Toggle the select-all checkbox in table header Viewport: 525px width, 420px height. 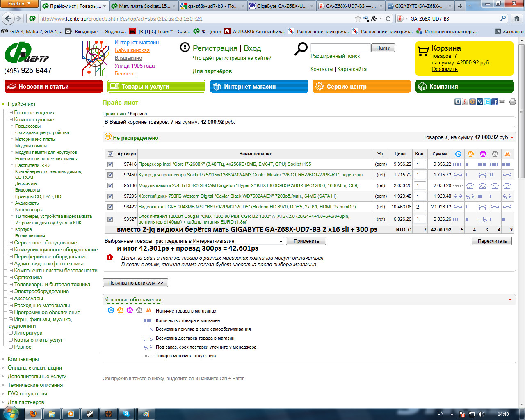pyautogui.click(x=110, y=154)
